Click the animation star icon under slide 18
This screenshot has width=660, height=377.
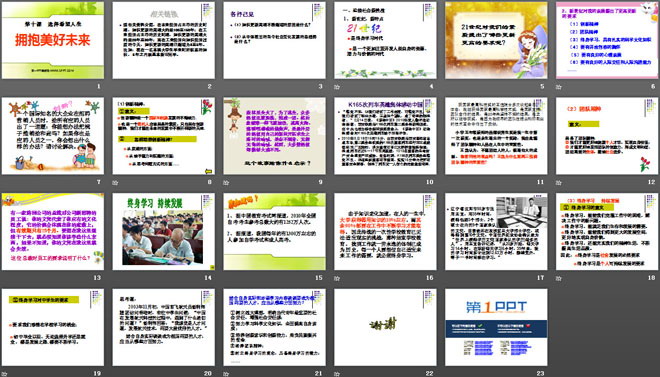click(x=559, y=278)
